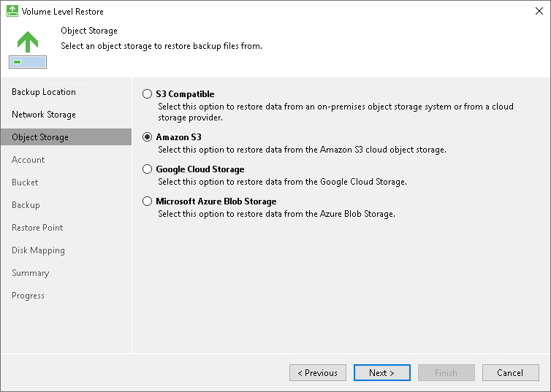Screen dimensions: 551x392
Task: Click the green upload arrow restore icon
Action: (28, 50)
